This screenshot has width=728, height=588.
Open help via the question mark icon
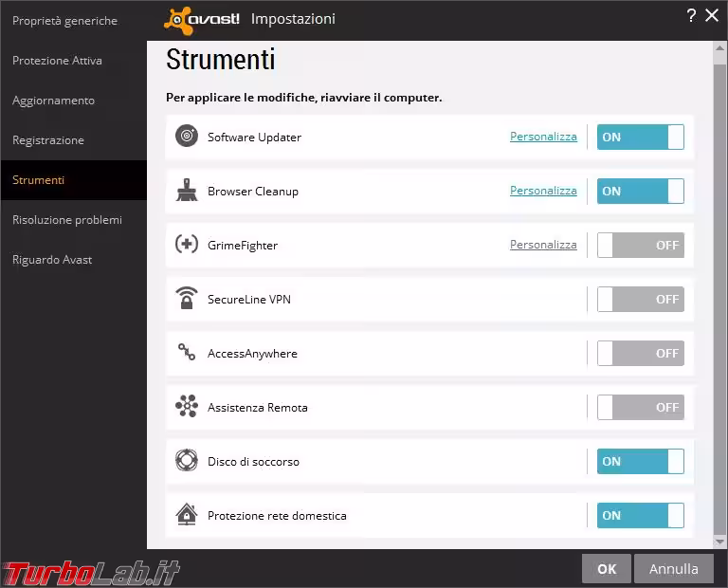point(691,16)
